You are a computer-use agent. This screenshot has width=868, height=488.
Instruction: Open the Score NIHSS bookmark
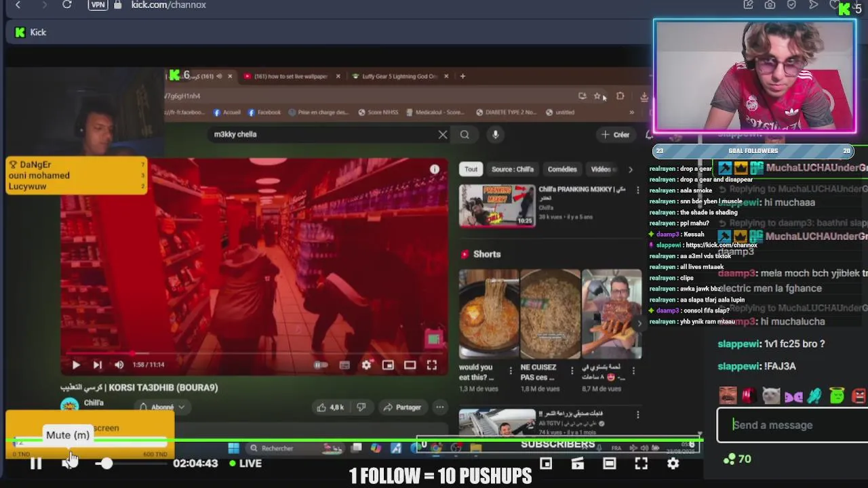[378, 113]
